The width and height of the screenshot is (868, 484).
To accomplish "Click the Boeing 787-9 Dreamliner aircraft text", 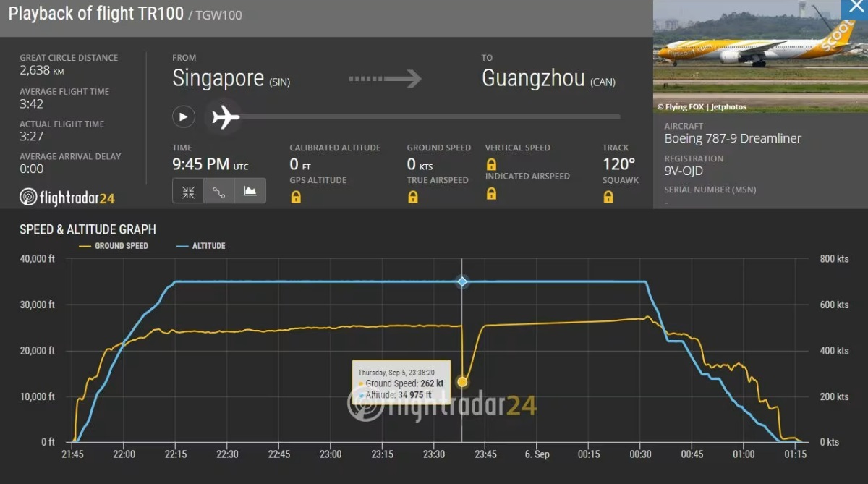I will [733, 138].
